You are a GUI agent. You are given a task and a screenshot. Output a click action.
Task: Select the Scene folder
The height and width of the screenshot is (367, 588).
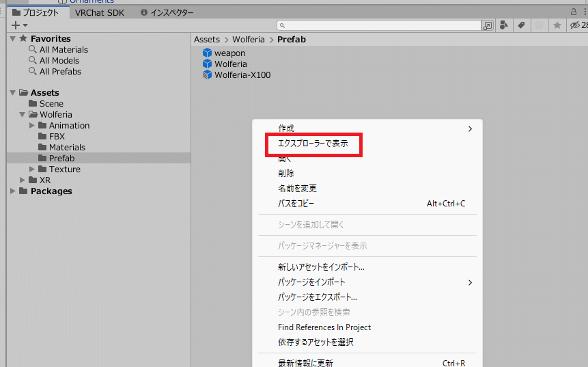point(51,104)
